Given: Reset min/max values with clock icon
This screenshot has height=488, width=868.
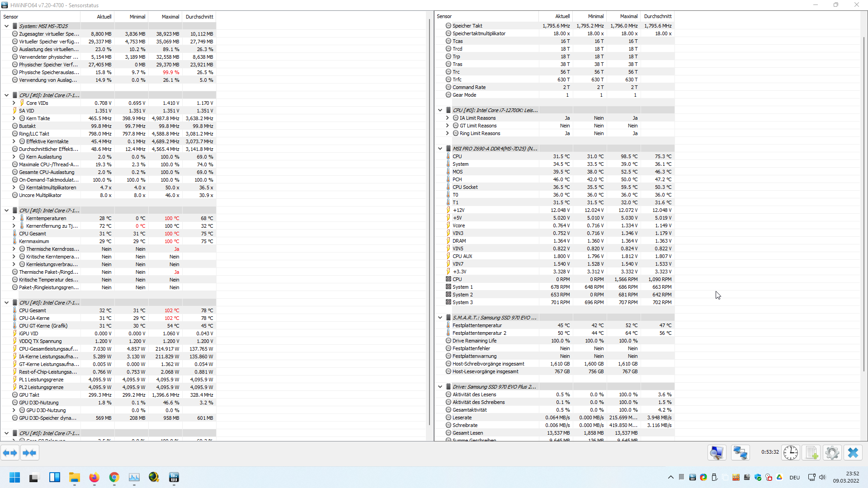Looking at the screenshot, I should pos(791,453).
